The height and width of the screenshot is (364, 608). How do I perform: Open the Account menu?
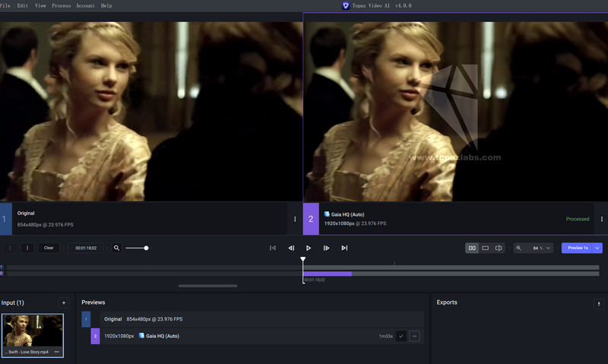pyautogui.click(x=85, y=6)
